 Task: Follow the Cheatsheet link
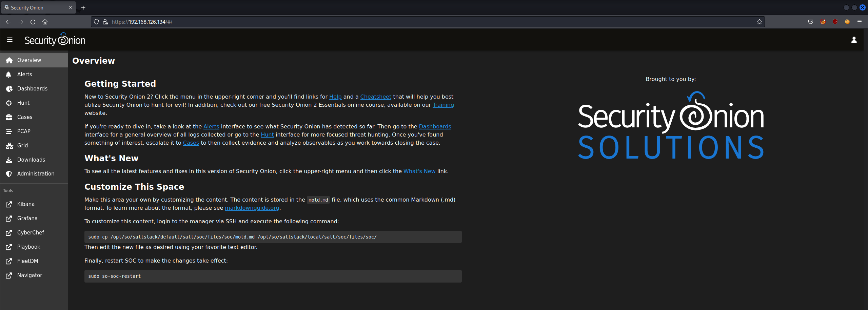tap(376, 97)
